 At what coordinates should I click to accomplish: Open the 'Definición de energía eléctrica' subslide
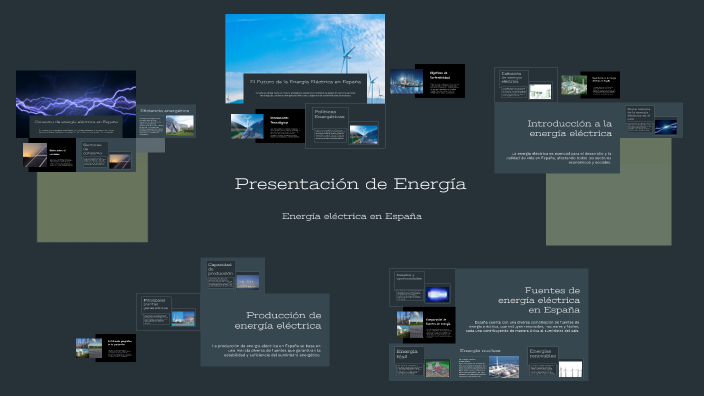coord(526,85)
